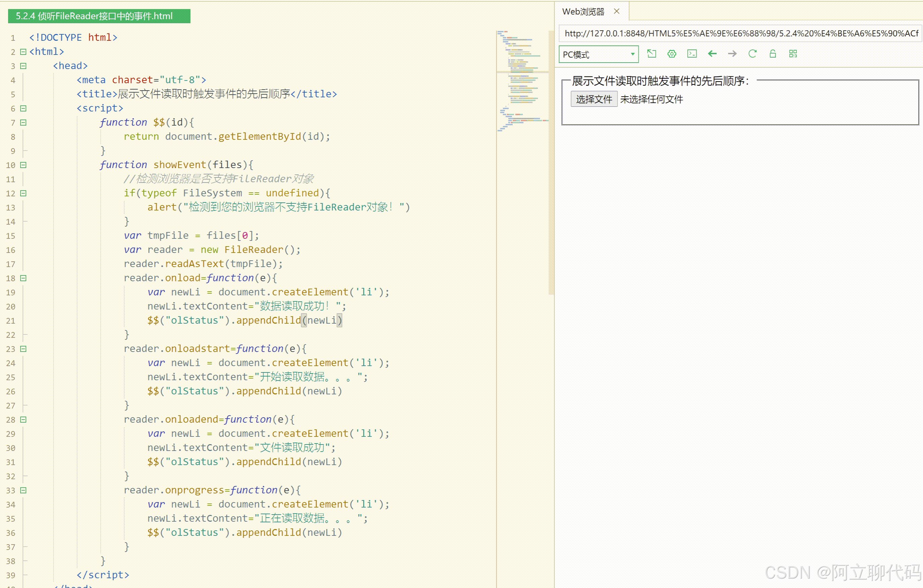This screenshot has width=923, height=588.
Task: Collapse reader.onprogress function on line 33
Action: (x=23, y=490)
